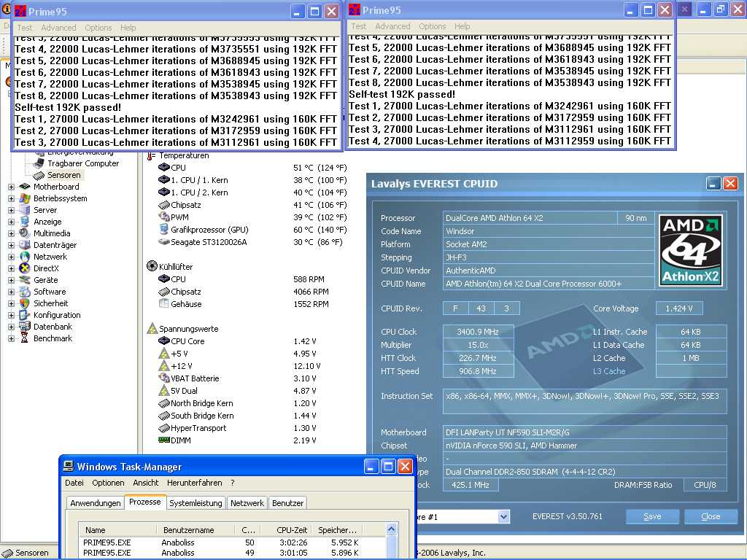Click the Software icon in tree
Image resolution: width=747 pixels, height=560 pixels.
point(25,292)
